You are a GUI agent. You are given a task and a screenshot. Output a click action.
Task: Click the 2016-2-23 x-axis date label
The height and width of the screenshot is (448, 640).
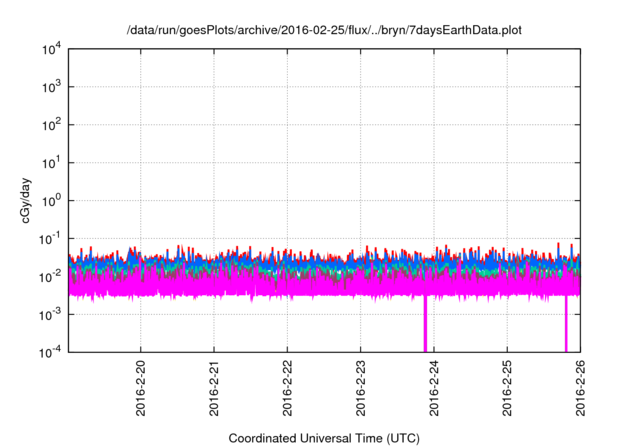(x=360, y=388)
